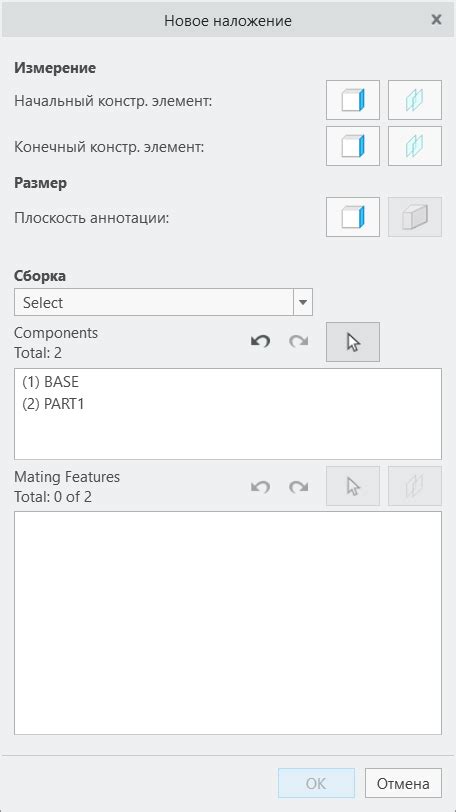Select (2) PART1 in Components list

coord(53,404)
